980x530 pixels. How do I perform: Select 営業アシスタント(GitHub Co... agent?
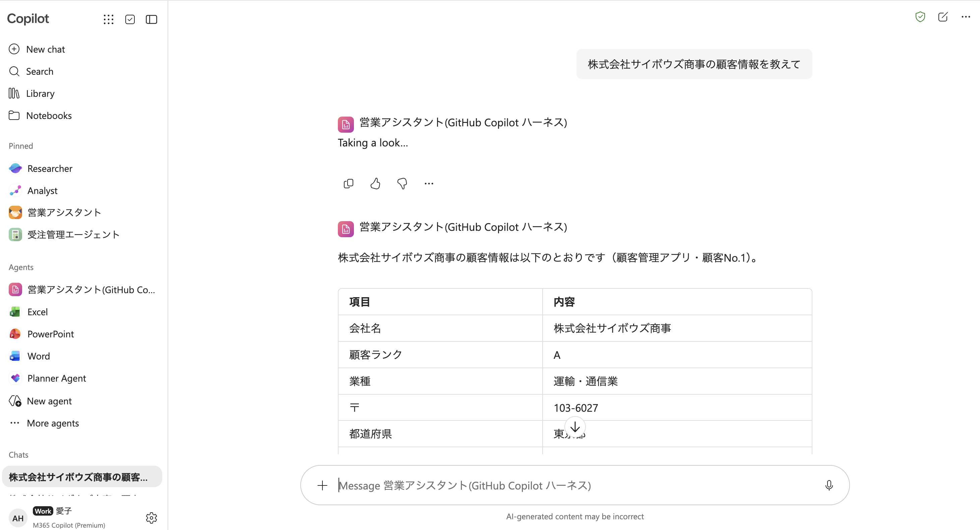pos(82,290)
